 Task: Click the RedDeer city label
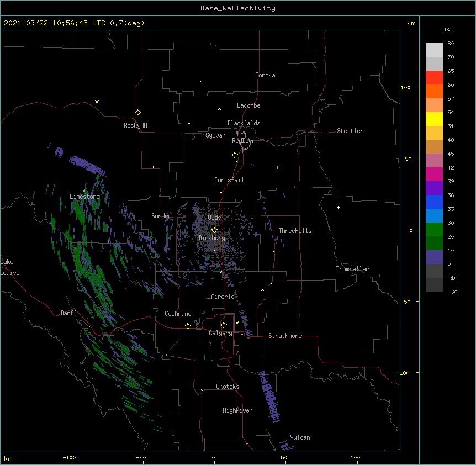coord(243,141)
